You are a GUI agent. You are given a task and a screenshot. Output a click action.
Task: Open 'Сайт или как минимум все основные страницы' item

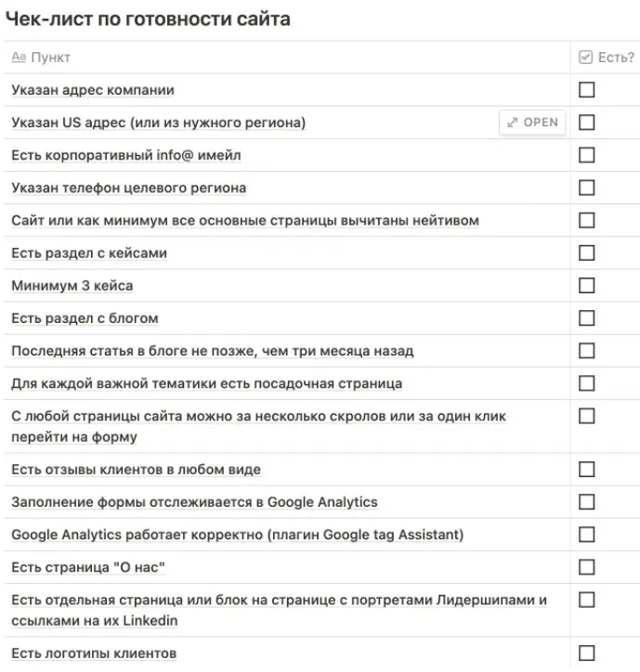[x=245, y=220]
